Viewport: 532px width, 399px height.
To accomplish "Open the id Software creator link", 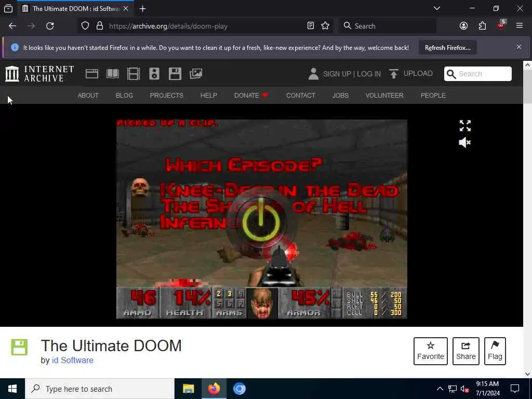I will pyautogui.click(x=73, y=361).
